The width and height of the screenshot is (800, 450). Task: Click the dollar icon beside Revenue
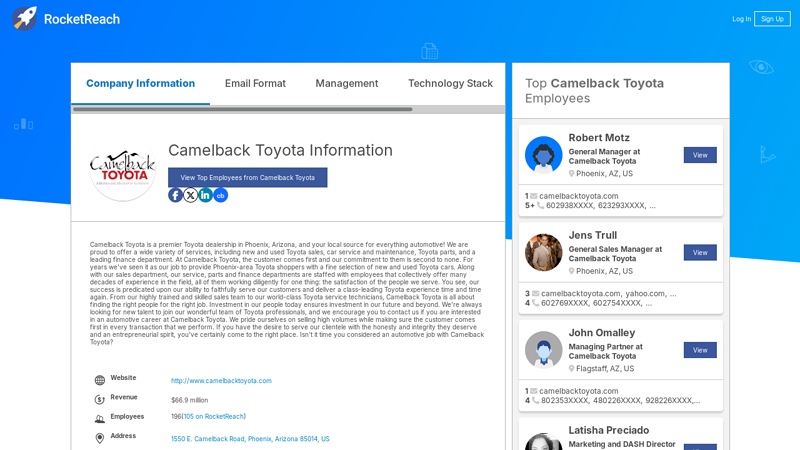99,399
